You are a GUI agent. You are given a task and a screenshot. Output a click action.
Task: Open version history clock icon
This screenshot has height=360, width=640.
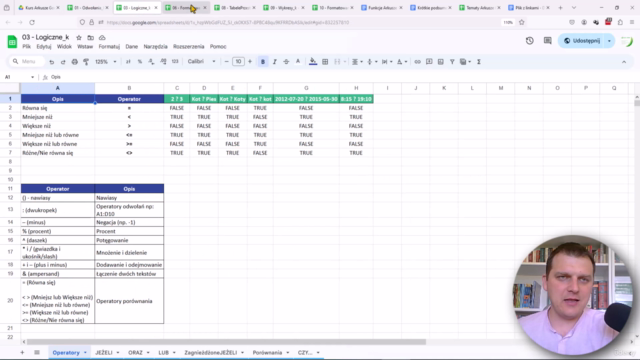click(x=529, y=41)
